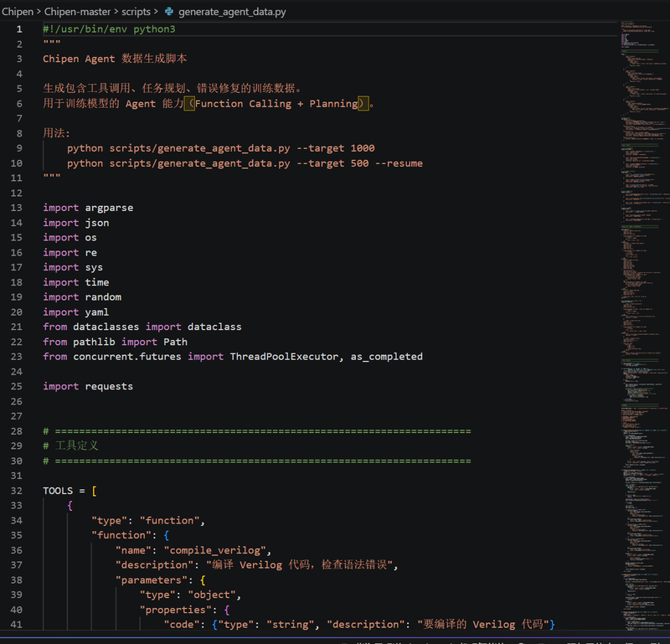Screen dimensions: 670x644
Task: Click 'Function Calling + Planning' text
Action: tap(276, 104)
